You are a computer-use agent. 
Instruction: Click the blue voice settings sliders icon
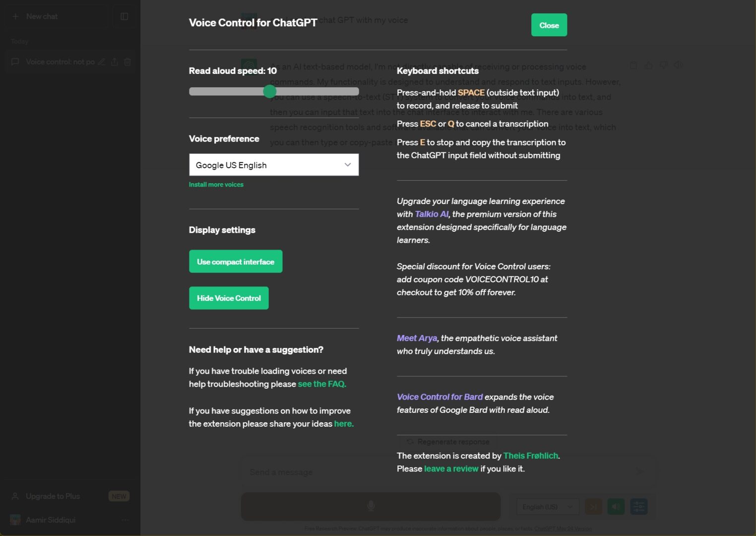click(638, 507)
